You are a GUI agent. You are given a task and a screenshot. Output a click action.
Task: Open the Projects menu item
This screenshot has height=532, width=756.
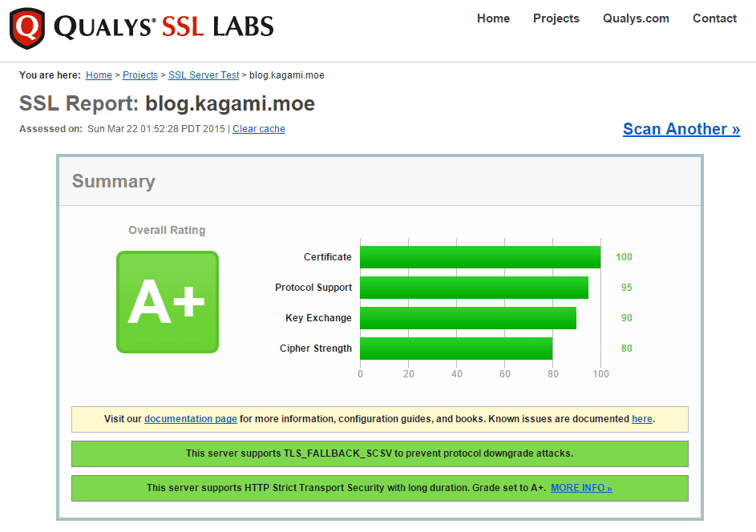[x=556, y=18]
